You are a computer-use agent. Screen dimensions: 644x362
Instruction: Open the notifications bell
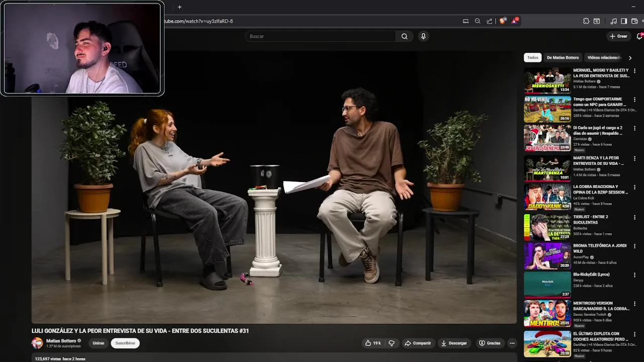[639, 36]
